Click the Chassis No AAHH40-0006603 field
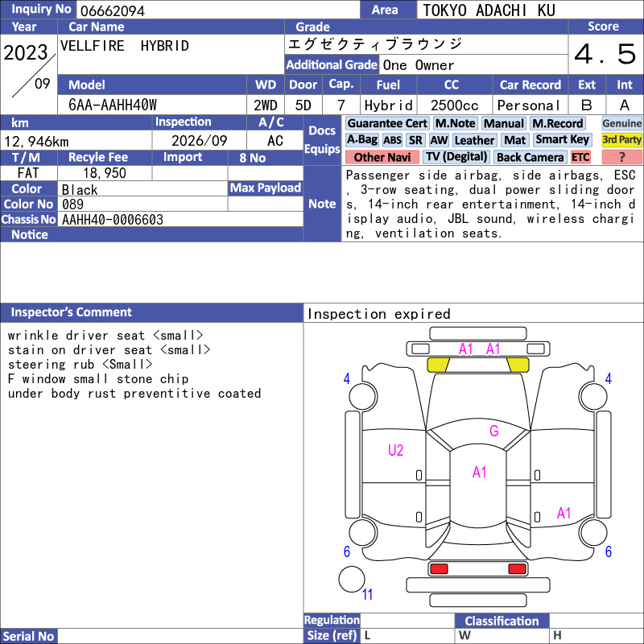The width and height of the screenshot is (644, 644). (180, 220)
